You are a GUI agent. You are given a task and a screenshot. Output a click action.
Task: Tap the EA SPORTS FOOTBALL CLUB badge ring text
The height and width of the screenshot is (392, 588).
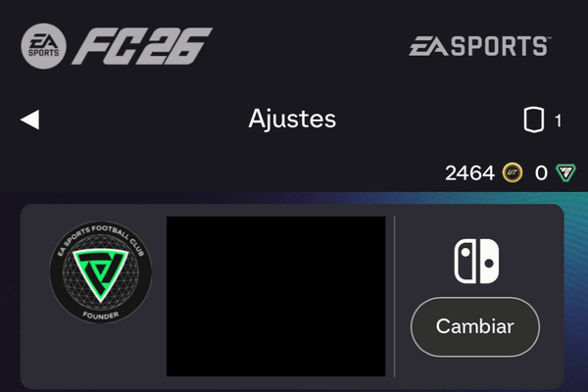[101, 239]
